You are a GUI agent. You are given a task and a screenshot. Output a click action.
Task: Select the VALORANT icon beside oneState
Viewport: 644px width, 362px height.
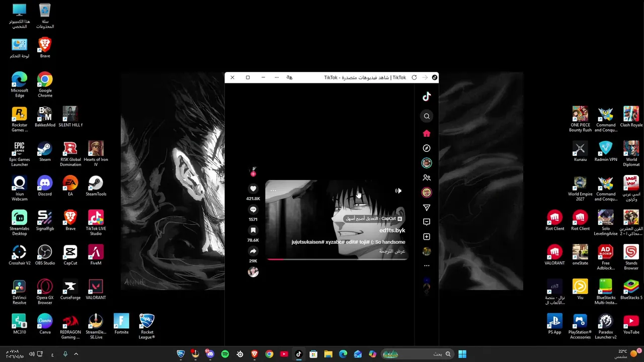pyautogui.click(x=555, y=255)
